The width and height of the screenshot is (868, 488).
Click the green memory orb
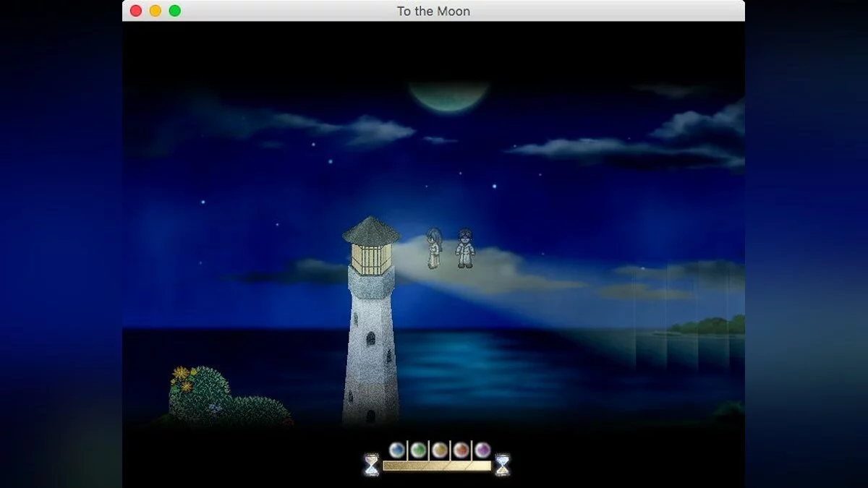(x=418, y=450)
